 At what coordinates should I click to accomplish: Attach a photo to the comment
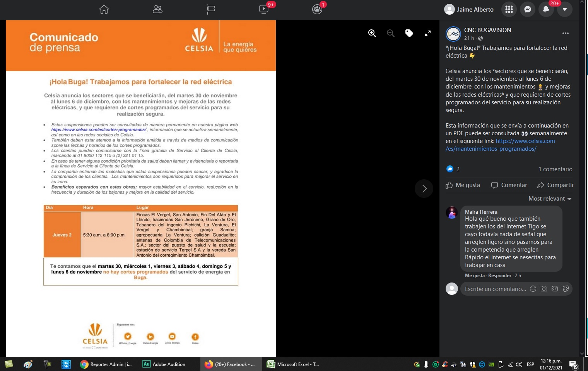[544, 289]
